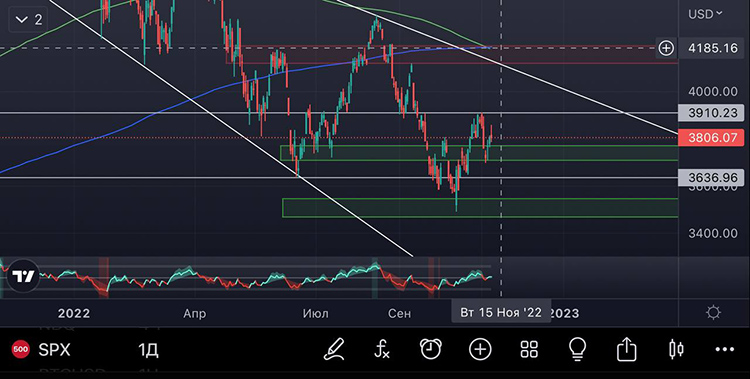This screenshot has width=750, height=379.
Task: Click the Сен time axis label
Action: [399, 313]
